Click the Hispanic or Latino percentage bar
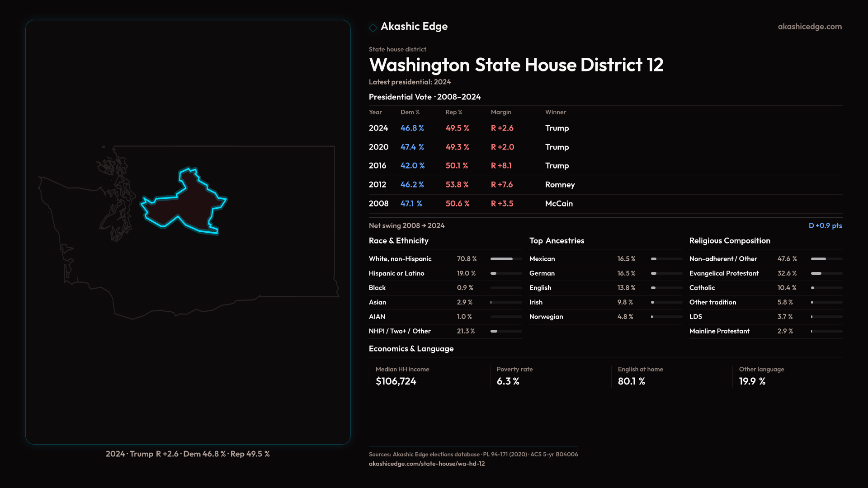Image resolution: width=868 pixels, height=488 pixels. 506,273
